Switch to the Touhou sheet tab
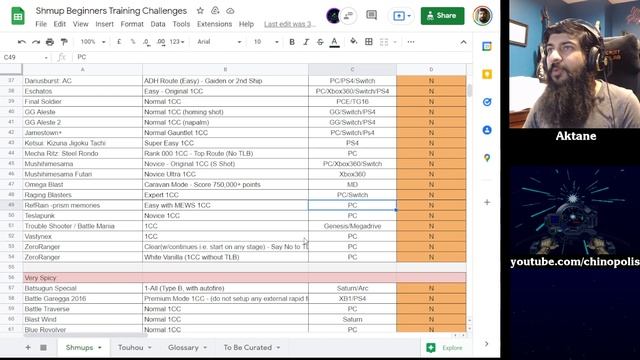This screenshot has height=360, width=640. (131, 347)
